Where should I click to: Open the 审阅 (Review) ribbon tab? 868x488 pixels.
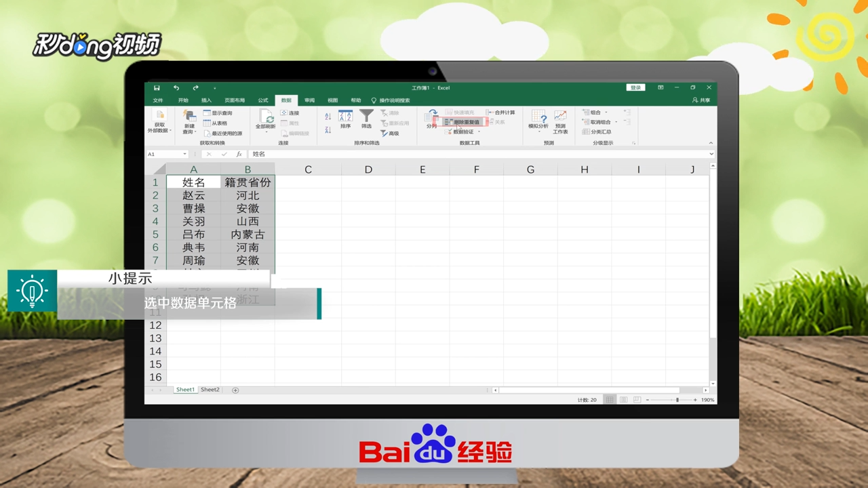pyautogui.click(x=309, y=100)
